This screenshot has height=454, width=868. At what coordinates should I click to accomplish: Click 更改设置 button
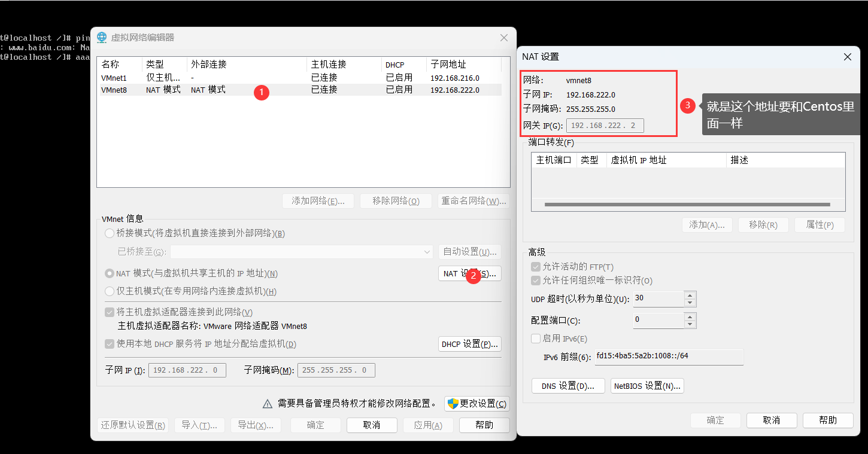click(x=477, y=404)
